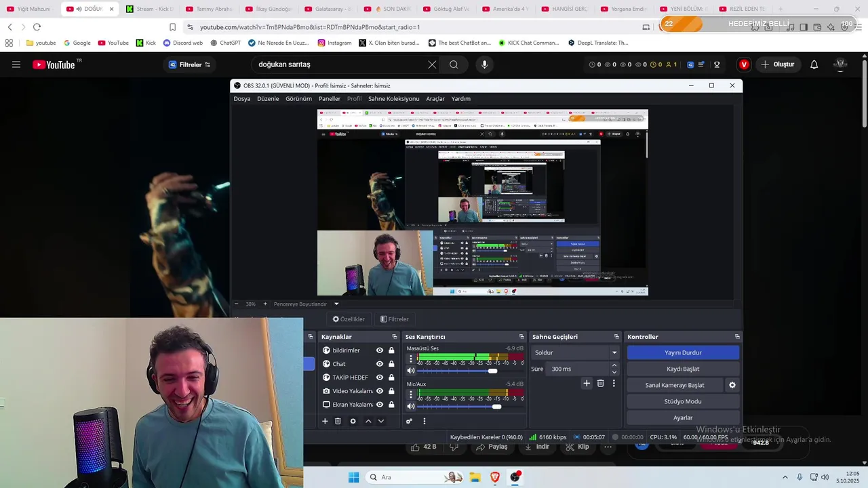Image resolution: width=868 pixels, height=488 pixels.
Task: Open preview scaling dropdown arrow
Action: pos(336,304)
